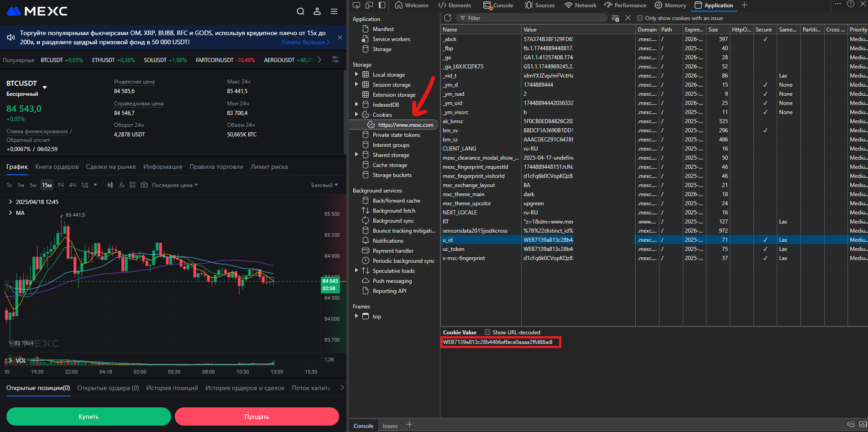
Task: Toggle Only show cookies with an issue
Action: coord(640,18)
